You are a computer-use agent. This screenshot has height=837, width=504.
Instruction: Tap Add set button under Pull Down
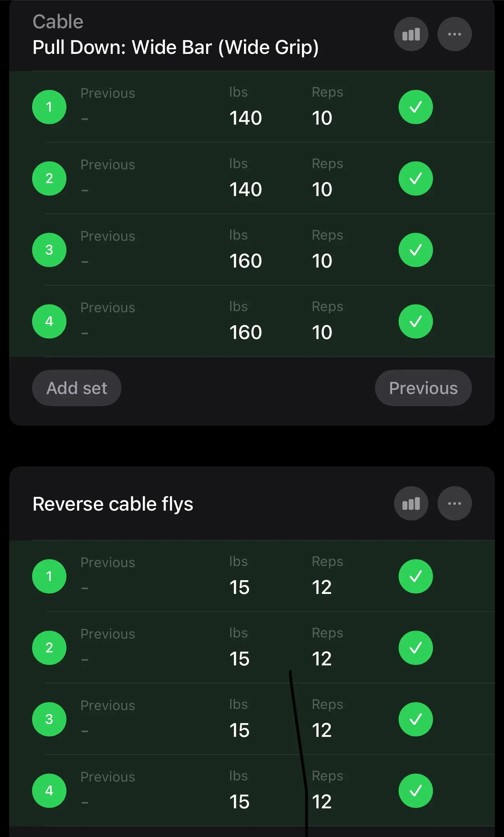tap(77, 388)
